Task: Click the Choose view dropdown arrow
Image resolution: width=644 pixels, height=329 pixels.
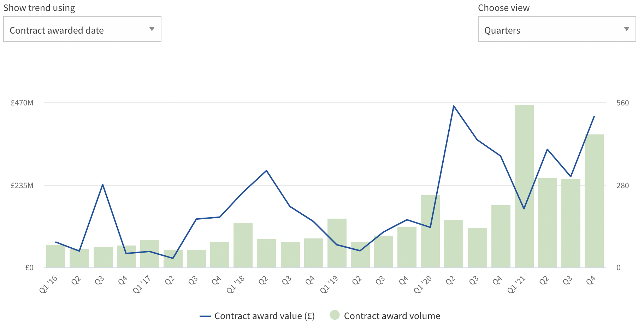Action: click(x=627, y=29)
